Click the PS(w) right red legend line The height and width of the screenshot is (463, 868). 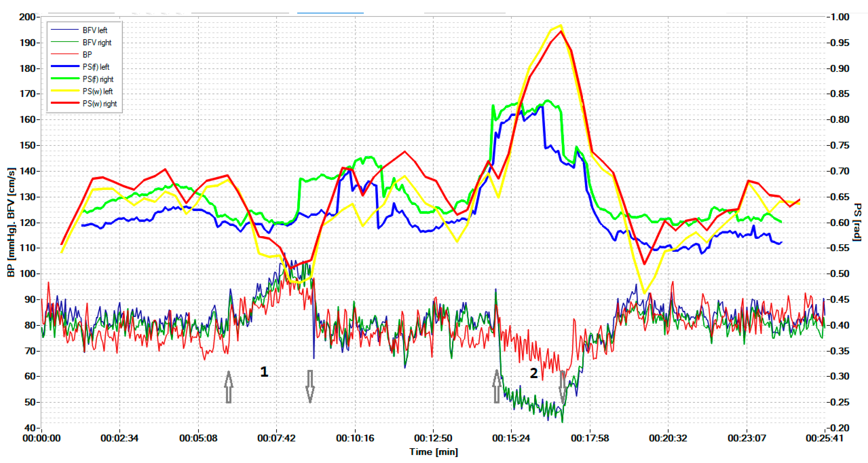[65, 103]
